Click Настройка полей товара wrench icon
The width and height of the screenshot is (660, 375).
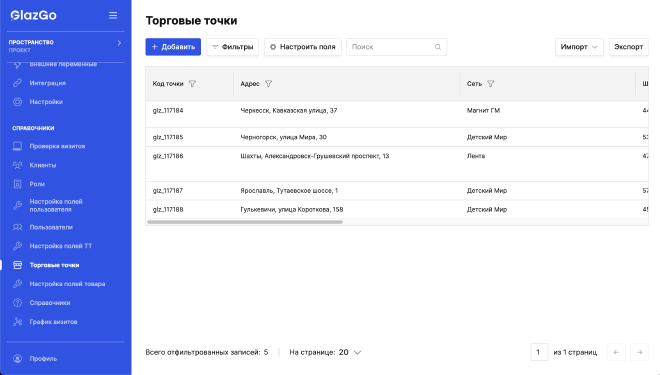(x=17, y=284)
